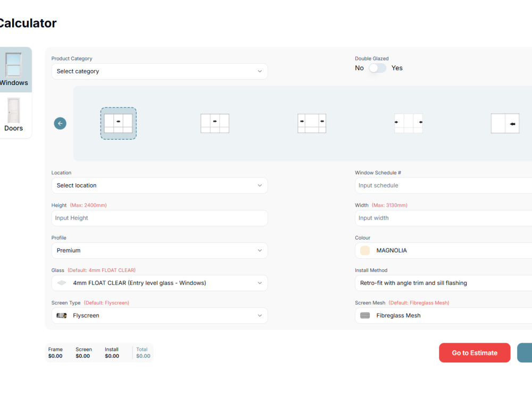
Task: Click the Windows icon image in sidebar
Action: click(x=14, y=64)
